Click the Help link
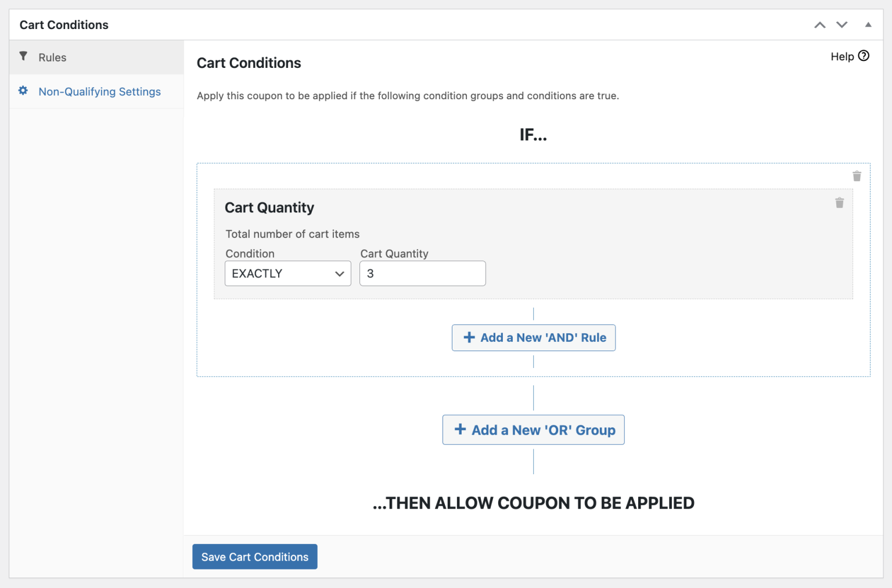 tap(843, 56)
